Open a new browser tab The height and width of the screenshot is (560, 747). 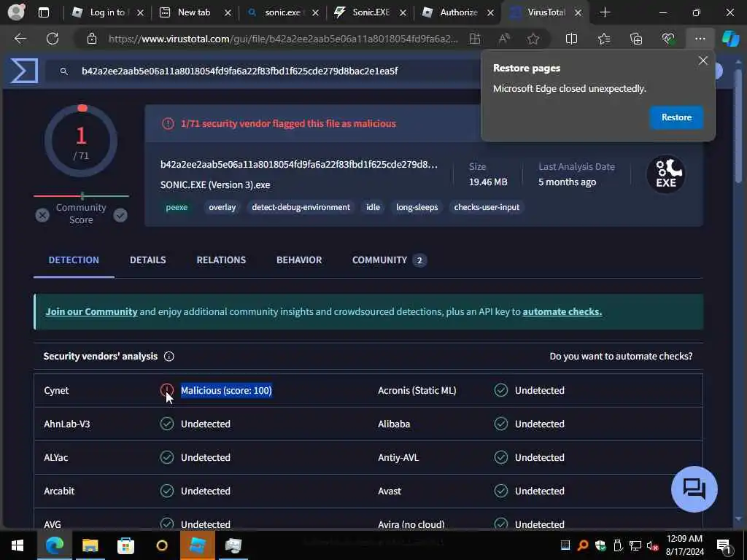click(605, 12)
